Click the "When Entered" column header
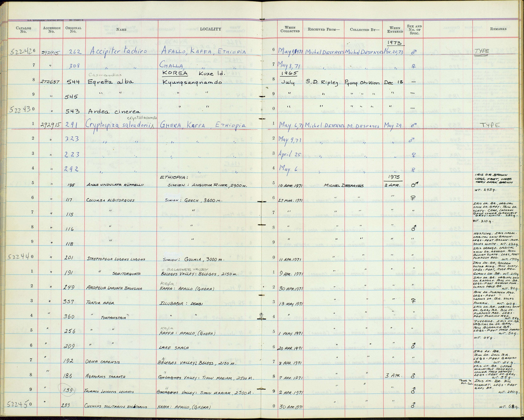Image resolution: width=524 pixels, height=420 pixels. [x=395, y=30]
